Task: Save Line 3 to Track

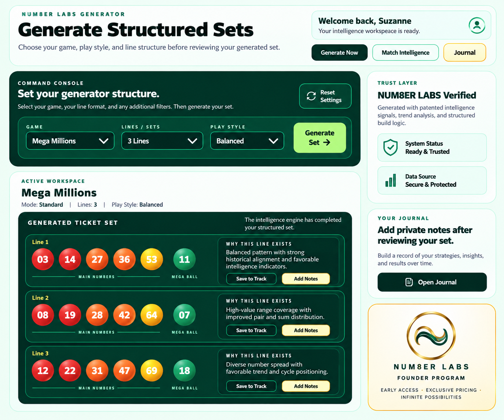Action: [251, 386]
